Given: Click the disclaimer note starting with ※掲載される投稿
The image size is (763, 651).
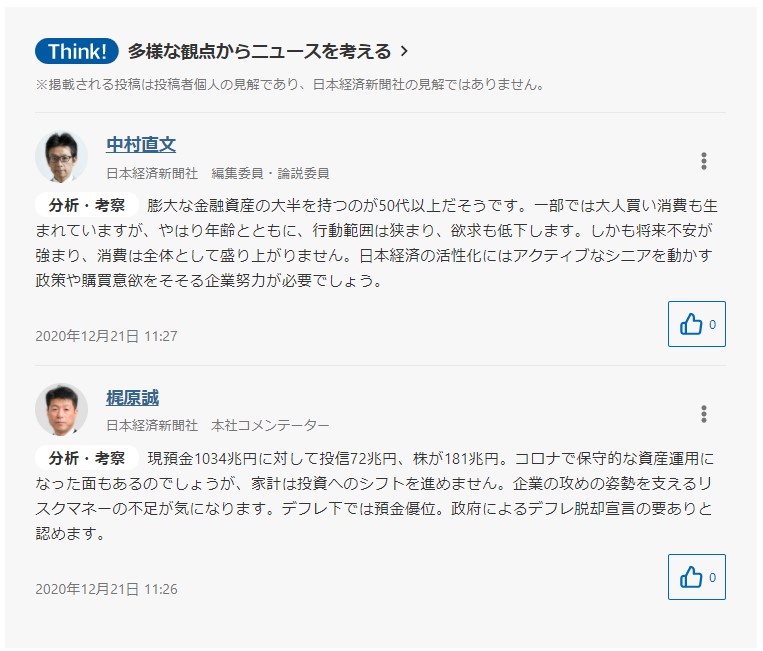Looking at the screenshot, I should click(290, 85).
